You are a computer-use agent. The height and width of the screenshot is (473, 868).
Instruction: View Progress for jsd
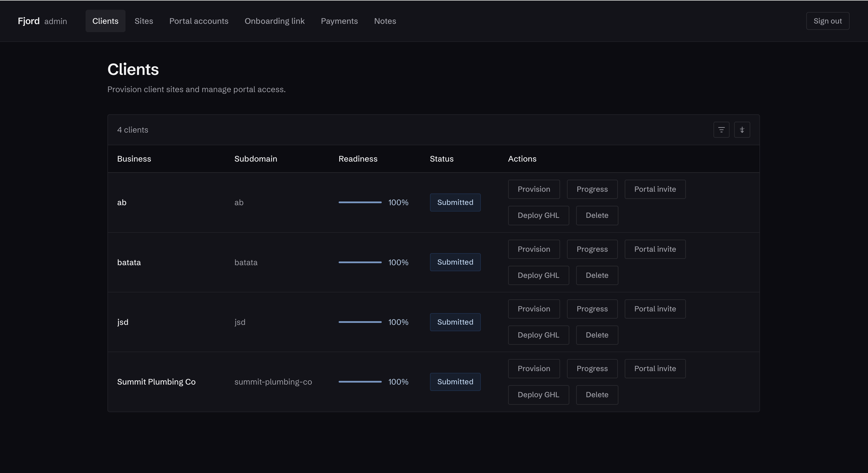[x=592, y=309]
